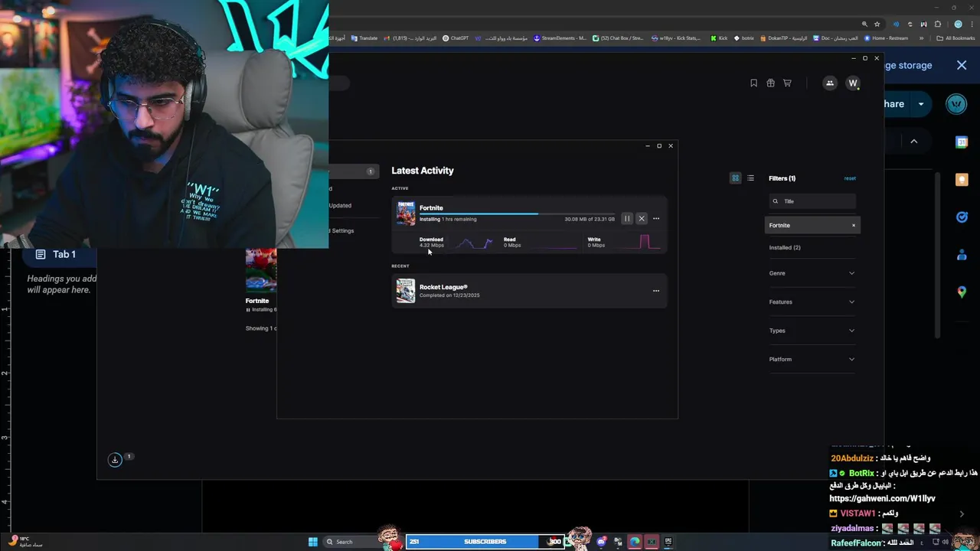Reset the library filters
The image size is (980, 551).
click(850, 178)
